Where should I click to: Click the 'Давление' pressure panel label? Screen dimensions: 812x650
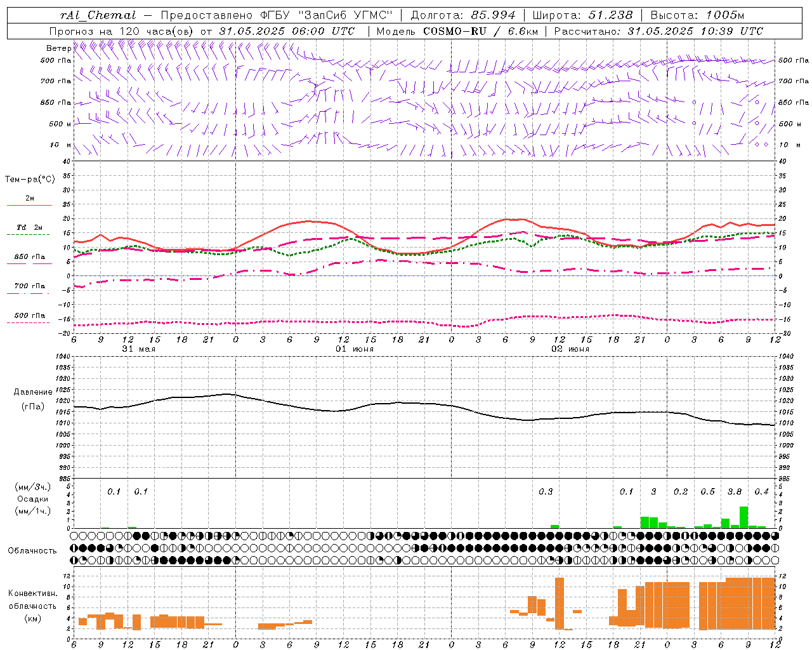point(32,392)
